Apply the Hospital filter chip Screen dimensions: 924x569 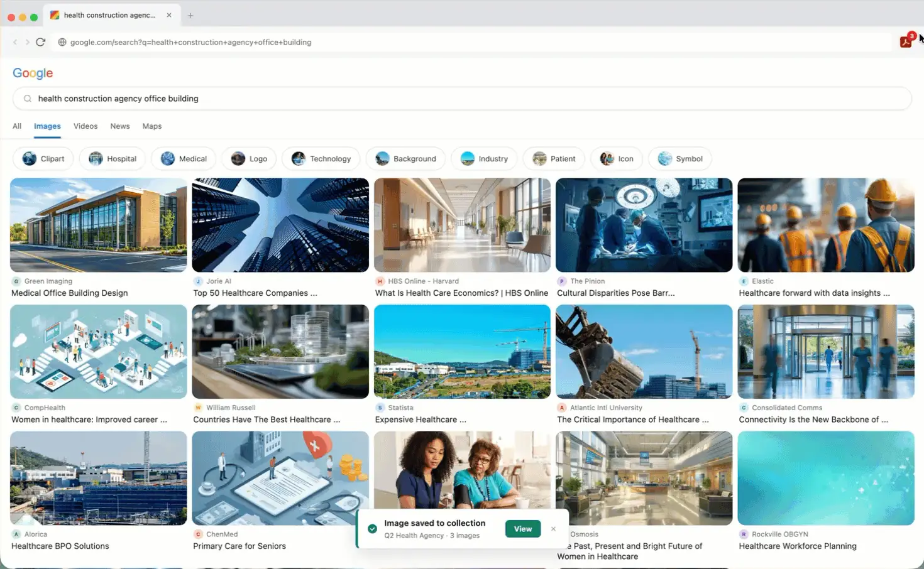pyautogui.click(x=113, y=159)
